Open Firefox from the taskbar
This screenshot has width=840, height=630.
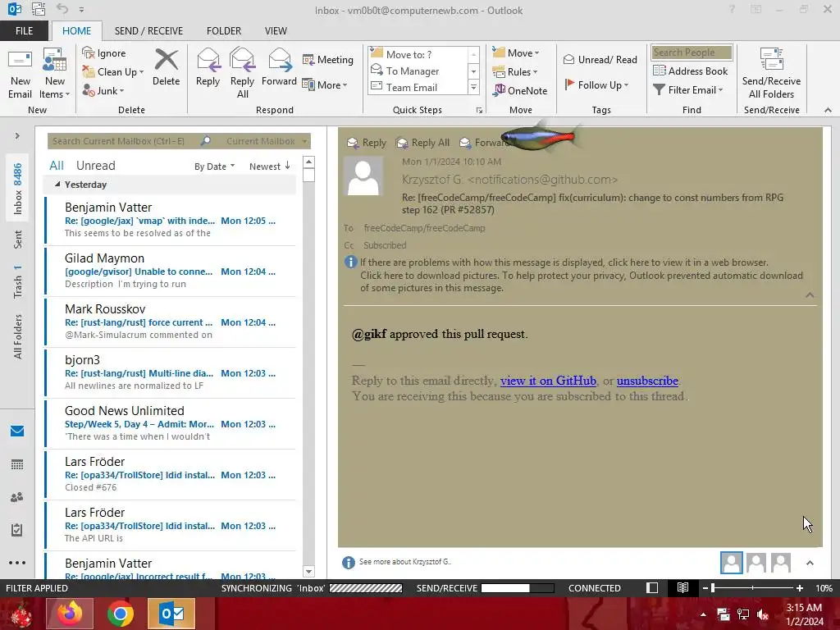pos(71,614)
